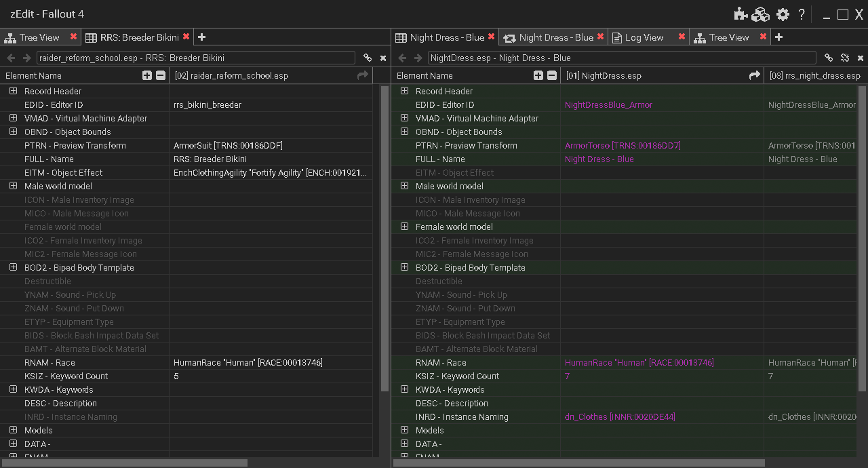Click the raider_reform_school.esp record path field

(195, 58)
